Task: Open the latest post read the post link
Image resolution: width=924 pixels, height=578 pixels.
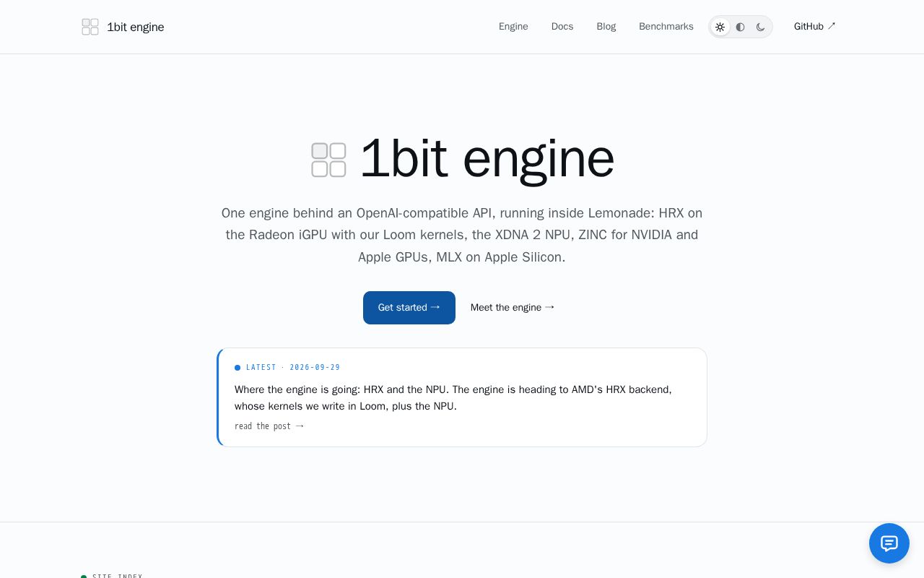Action: pos(269,426)
